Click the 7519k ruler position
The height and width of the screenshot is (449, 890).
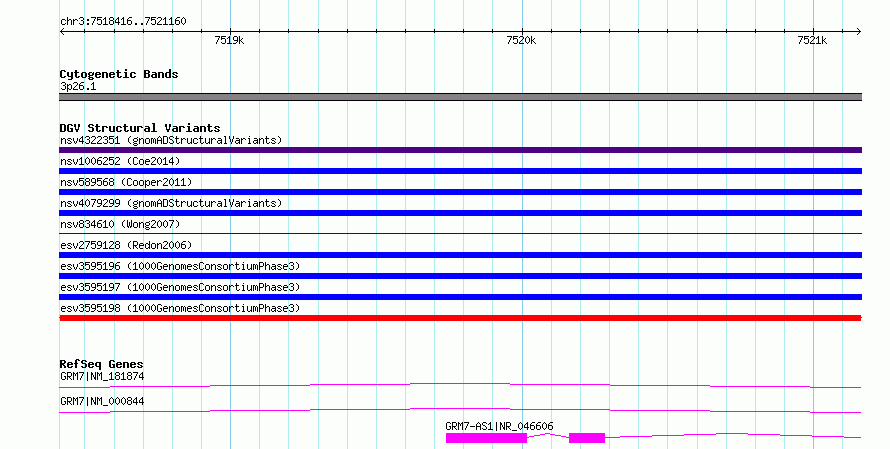pos(229,40)
